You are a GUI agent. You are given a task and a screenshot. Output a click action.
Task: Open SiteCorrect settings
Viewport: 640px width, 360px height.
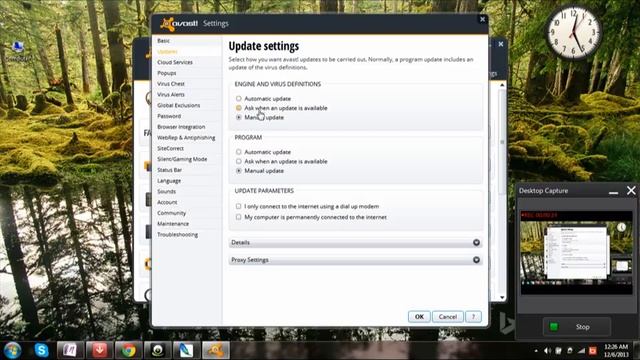coord(170,148)
